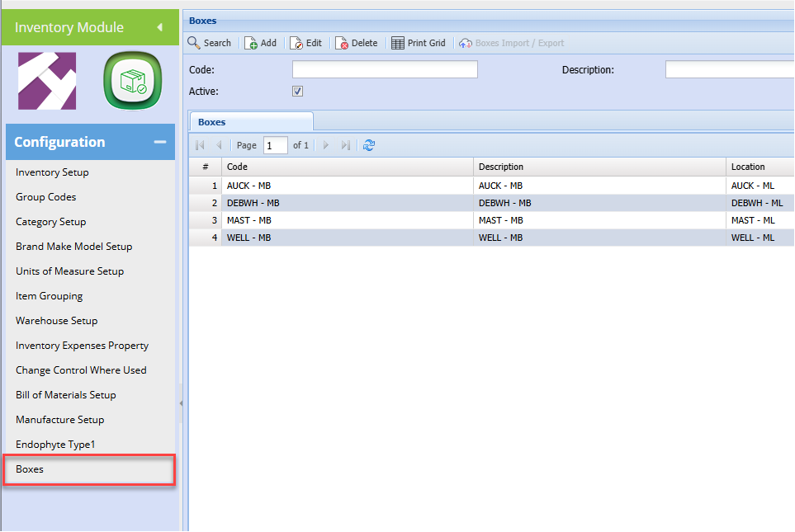Viewport: 795px width, 532px height.
Task: Click into the Code input field
Action: (385, 70)
